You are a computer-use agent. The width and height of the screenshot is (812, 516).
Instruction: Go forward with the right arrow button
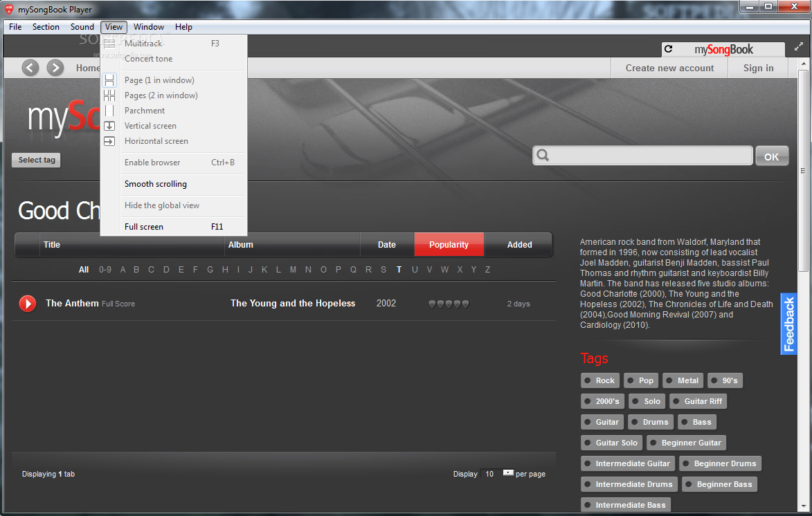pyautogui.click(x=55, y=68)
